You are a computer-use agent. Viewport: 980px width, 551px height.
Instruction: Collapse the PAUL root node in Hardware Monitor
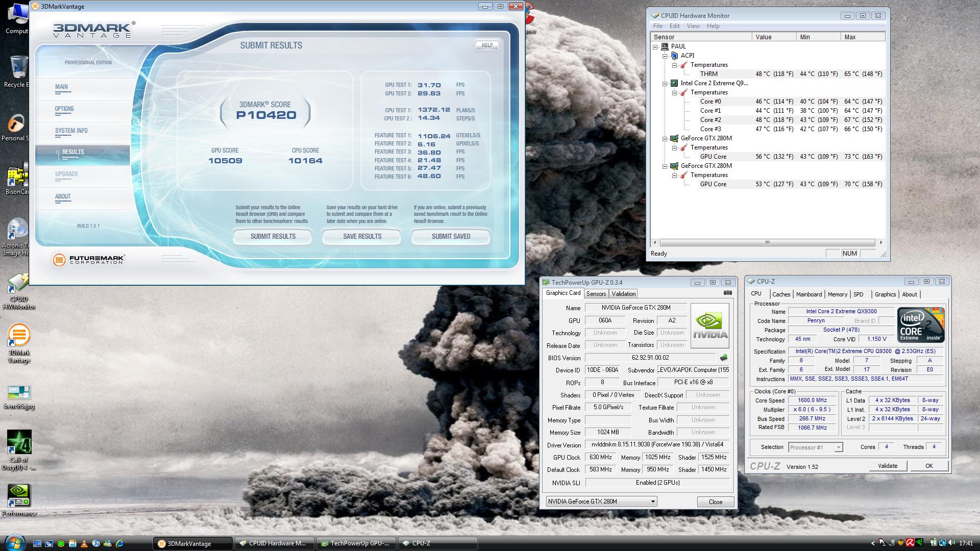point(655,46)
